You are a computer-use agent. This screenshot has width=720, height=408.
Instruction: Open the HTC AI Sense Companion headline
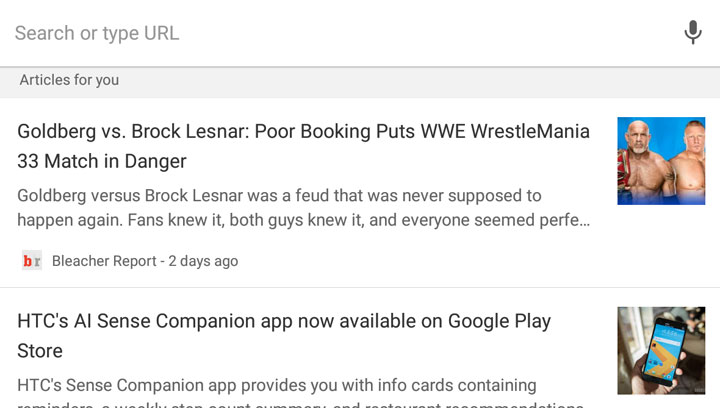(284, 322)
